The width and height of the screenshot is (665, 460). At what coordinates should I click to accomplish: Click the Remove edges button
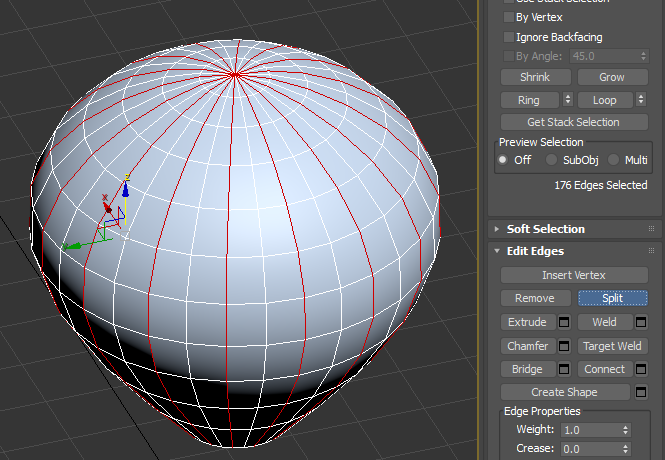(x=536, y=298)
